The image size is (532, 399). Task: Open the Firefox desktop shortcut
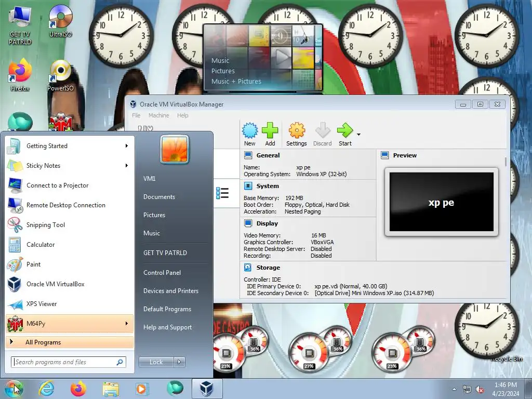tap(20, 75)
